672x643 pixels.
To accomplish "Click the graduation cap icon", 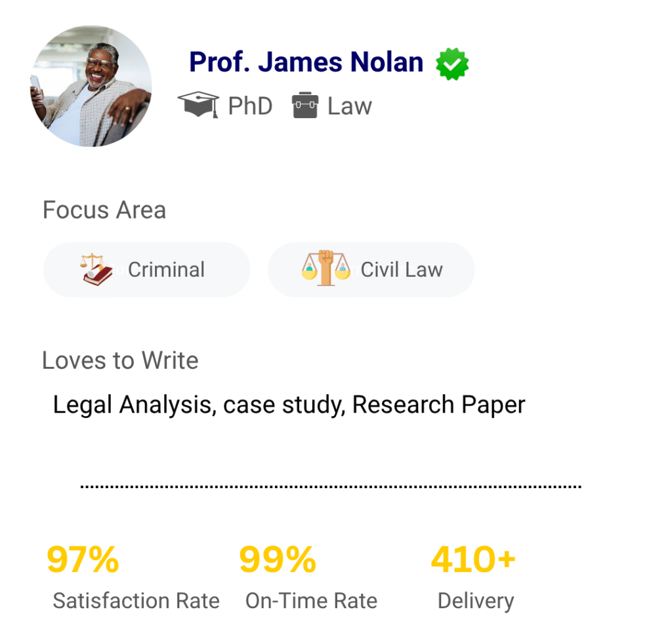I will 198,105.
